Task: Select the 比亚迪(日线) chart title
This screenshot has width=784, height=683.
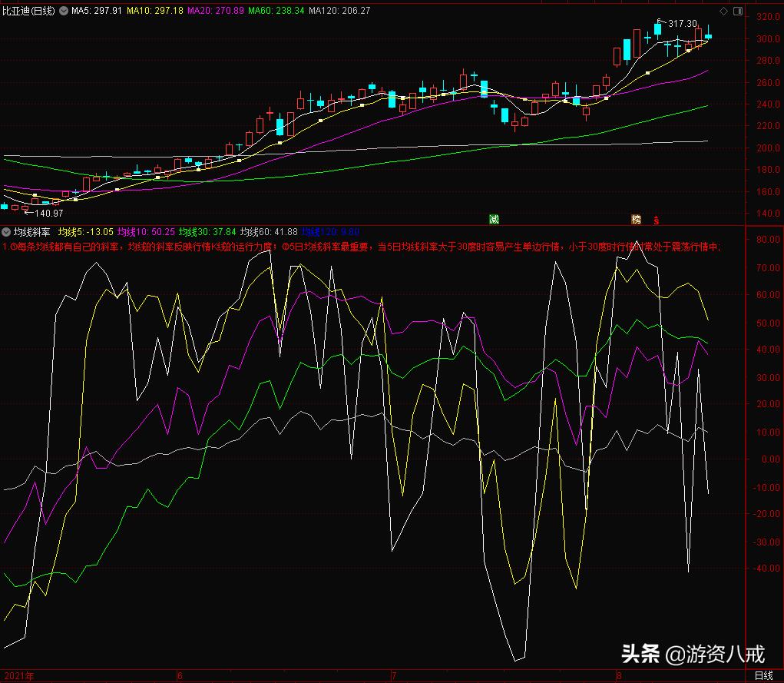Action: pos(28,11)
